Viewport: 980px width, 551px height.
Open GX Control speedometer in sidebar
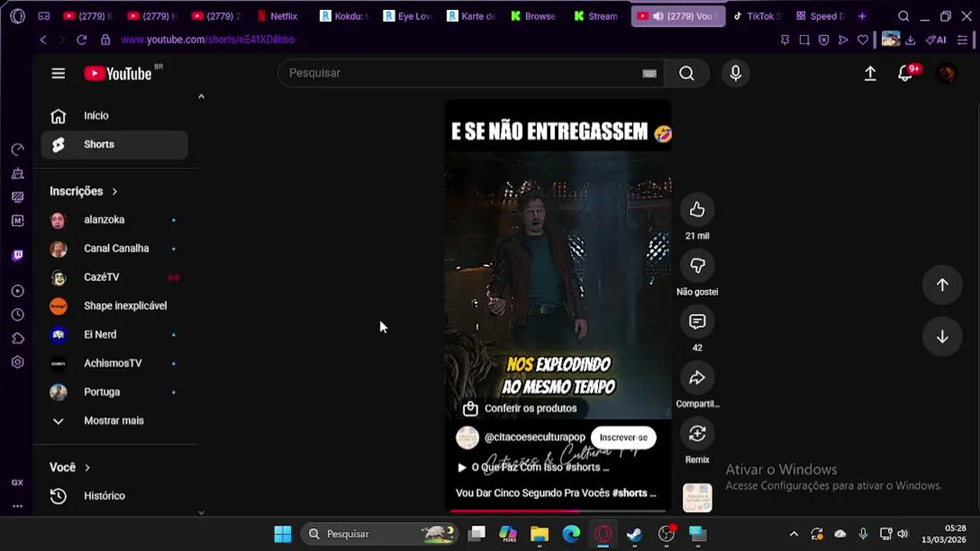click(18, 150)
